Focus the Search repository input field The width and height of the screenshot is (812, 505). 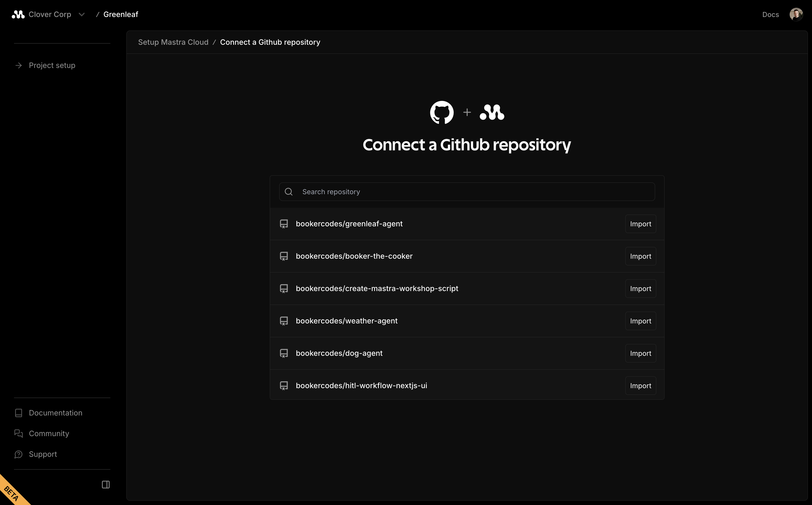point(474,192)
